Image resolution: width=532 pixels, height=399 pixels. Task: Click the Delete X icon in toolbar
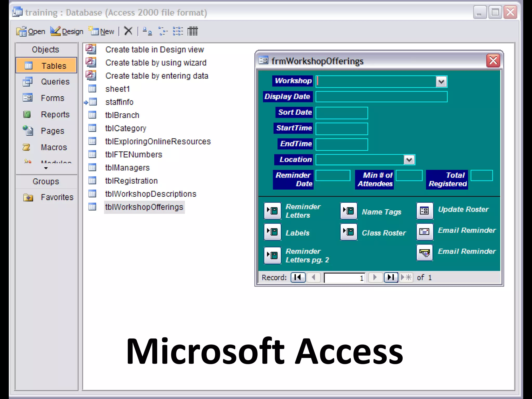(x=128, y=31)
